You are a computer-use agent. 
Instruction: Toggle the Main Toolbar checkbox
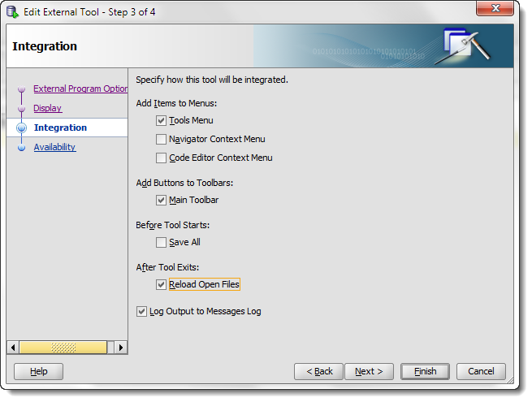[161, 200]
